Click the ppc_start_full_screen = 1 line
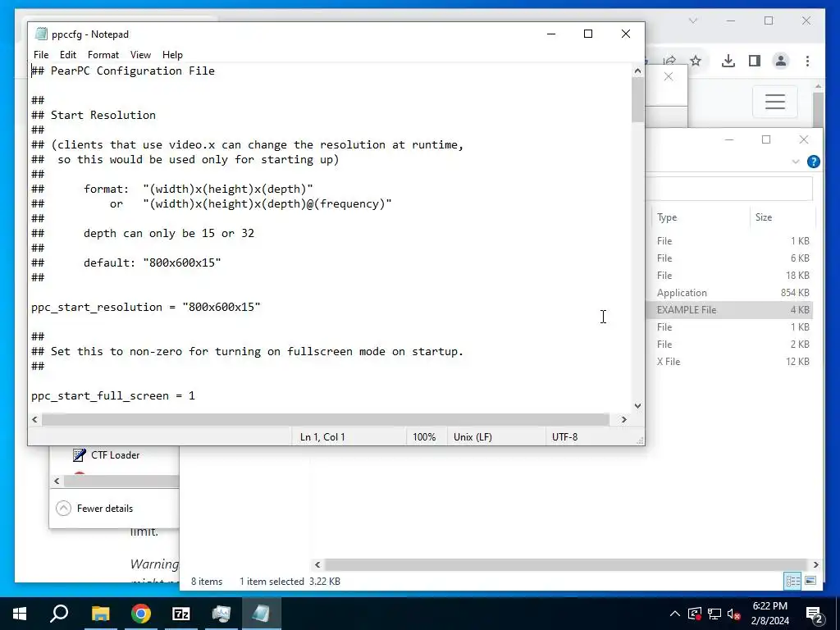 pos(113,396)
